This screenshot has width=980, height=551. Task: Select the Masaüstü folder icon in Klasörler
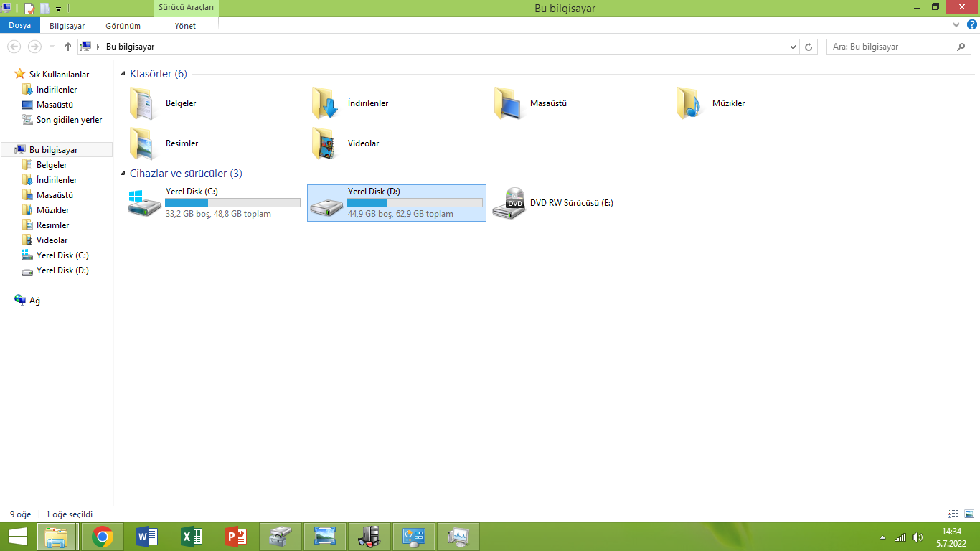508,103
